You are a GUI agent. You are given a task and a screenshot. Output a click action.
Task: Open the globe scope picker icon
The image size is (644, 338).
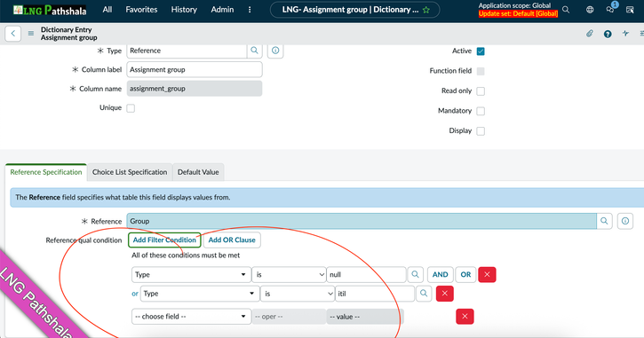[590, 10]
